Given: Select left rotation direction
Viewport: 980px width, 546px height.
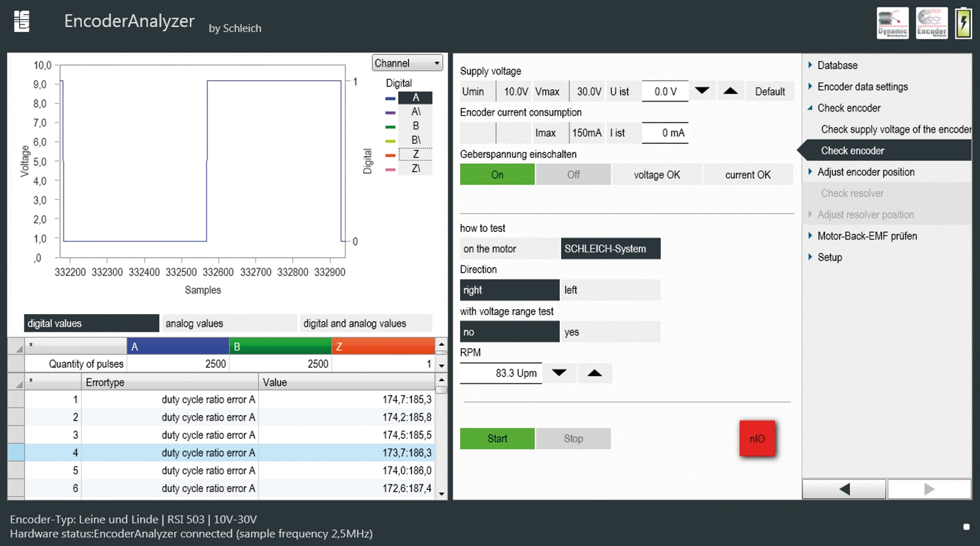Looking at the screenshot, I should pyautogui.click(x=610, y=290).
